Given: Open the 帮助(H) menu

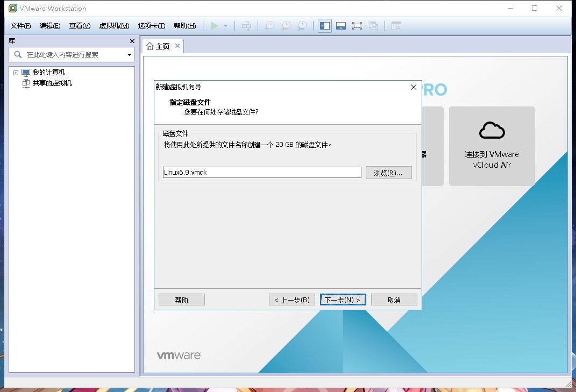Looking at the screenshot, I should click(x=185, y=26).
